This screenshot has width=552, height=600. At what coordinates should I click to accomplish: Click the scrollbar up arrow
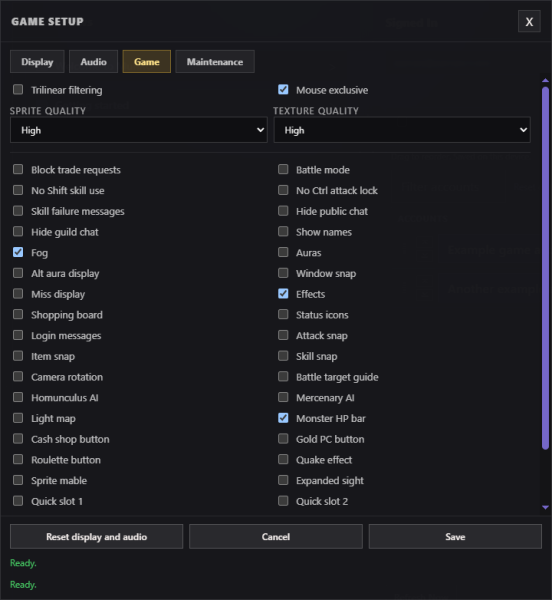(x=545, y=80)
